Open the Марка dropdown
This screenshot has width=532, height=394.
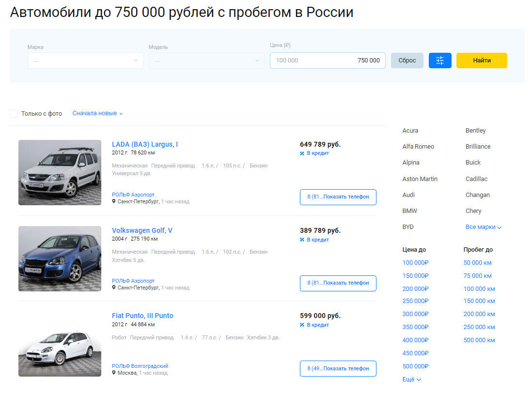coord(85,61)
